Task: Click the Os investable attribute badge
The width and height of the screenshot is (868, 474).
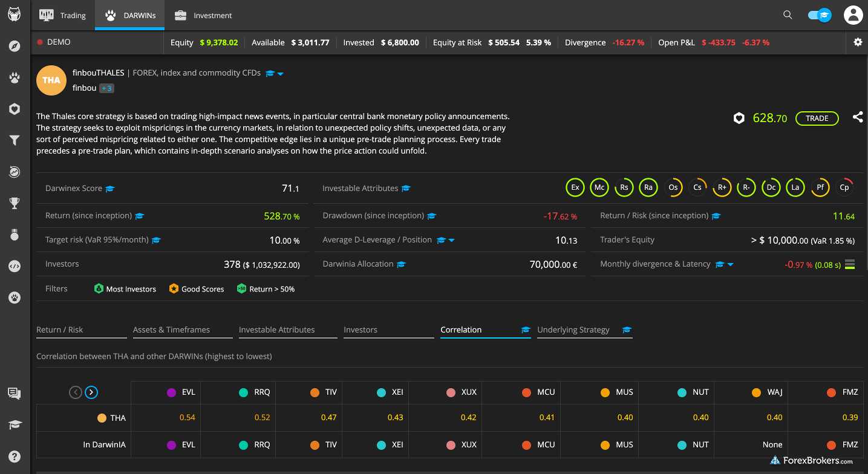Action: [673, 187]
